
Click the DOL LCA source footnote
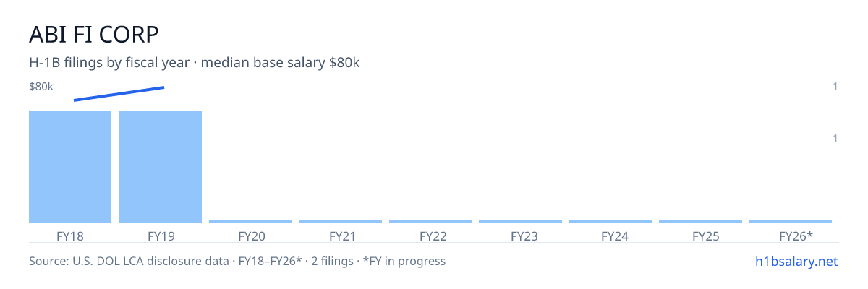[x=237, y=261]
